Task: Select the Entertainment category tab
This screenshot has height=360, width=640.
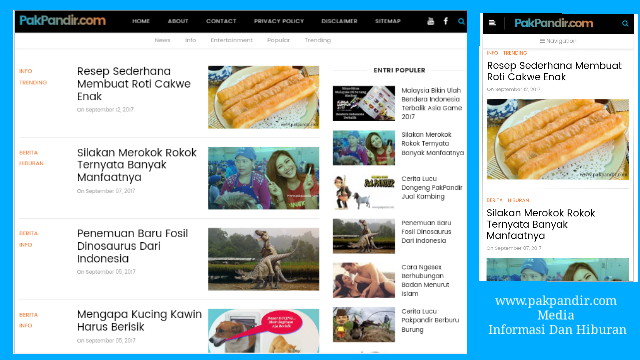Action: tap(231, 40)
